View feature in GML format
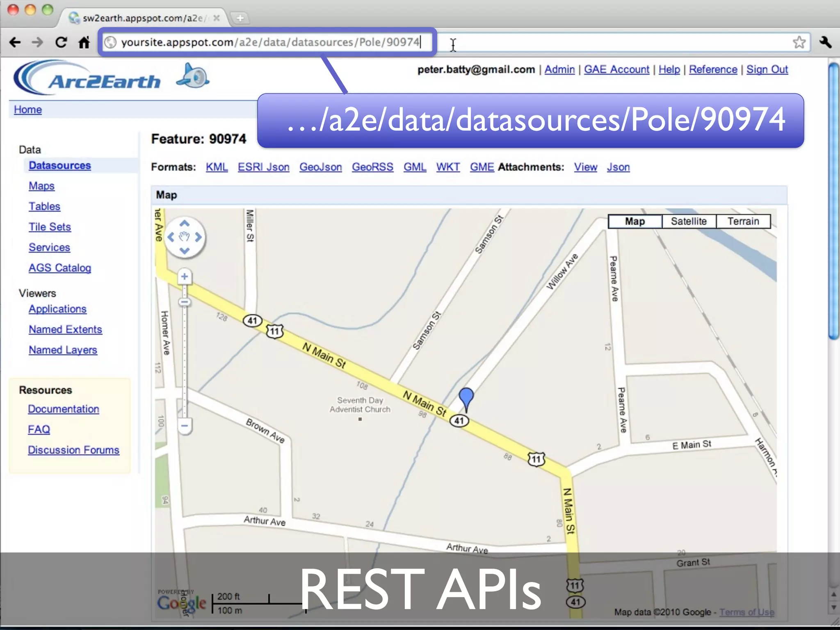 [x=415, y=167]
